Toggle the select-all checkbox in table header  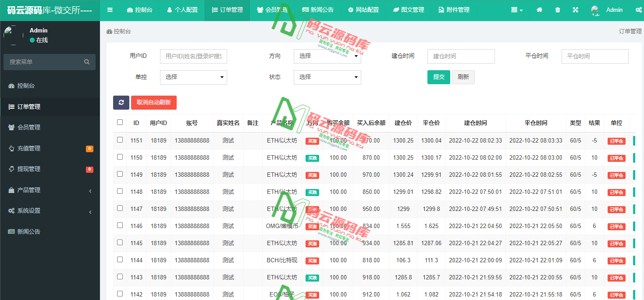click(x=120, y=123)
